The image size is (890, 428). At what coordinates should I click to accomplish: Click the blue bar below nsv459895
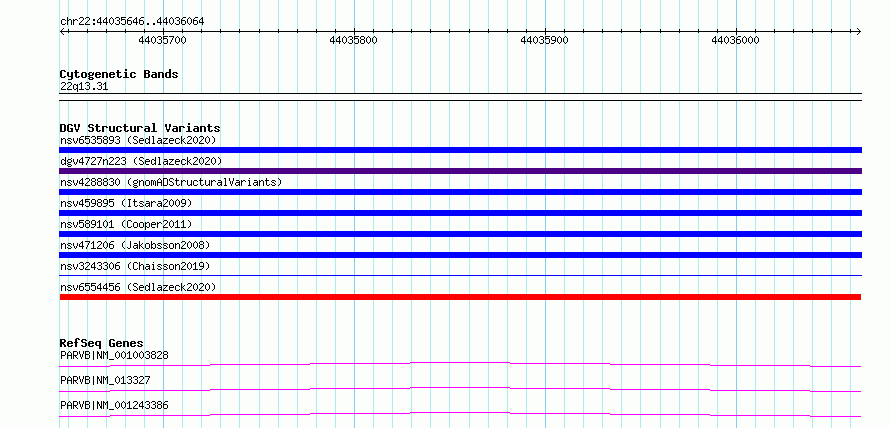460,213
